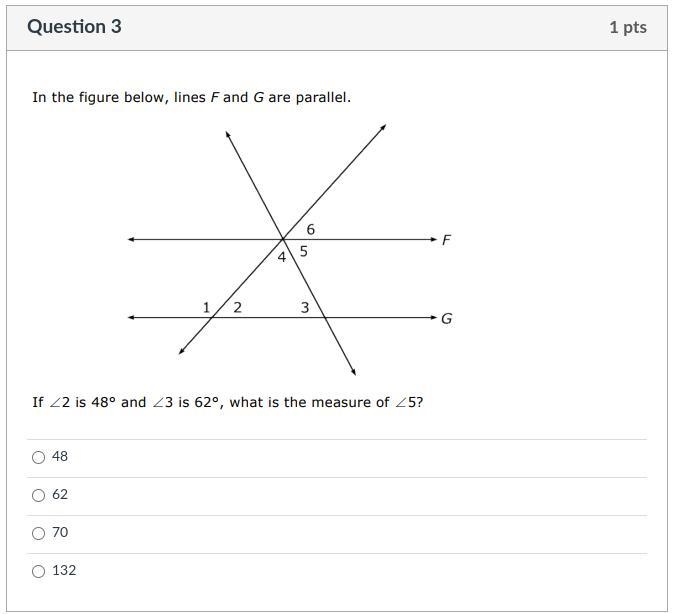Image resolution: width=673 pixels, height=614 pixels.
Task: Click the answer label text 62
Action: 60,495
